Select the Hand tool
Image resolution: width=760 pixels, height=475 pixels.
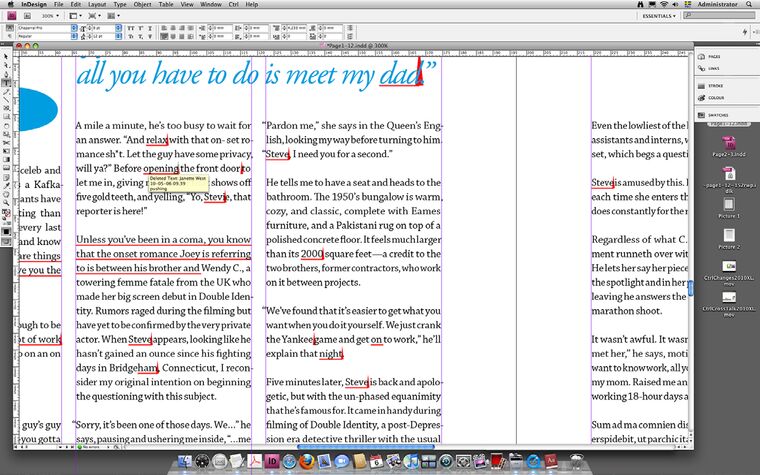tap(6, 194)
